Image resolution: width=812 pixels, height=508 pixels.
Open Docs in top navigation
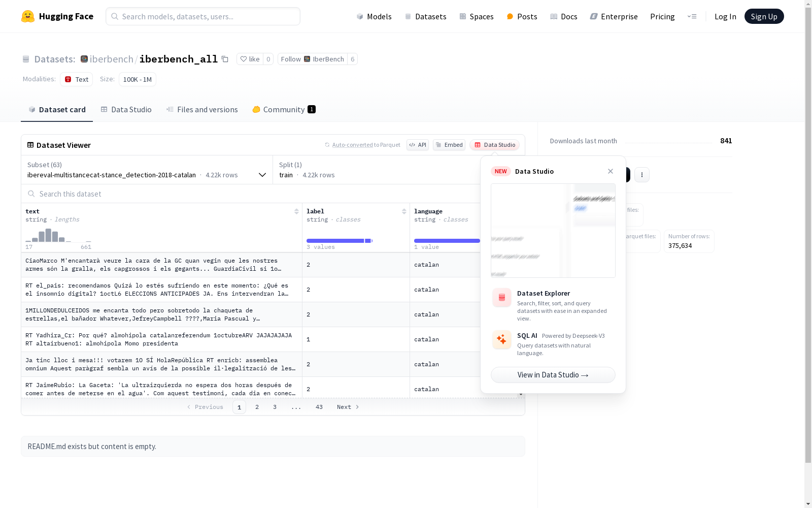coord(564,16)
